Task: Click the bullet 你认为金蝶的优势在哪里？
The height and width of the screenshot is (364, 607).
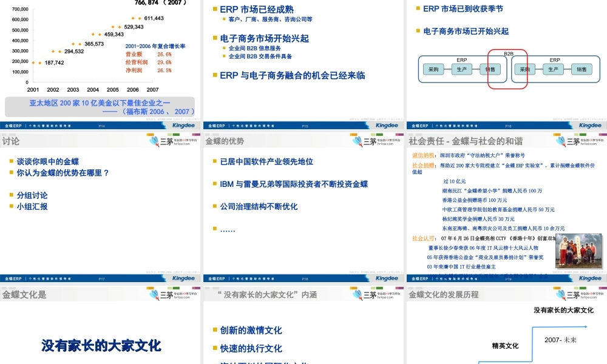Action: (x=63, y=172)
